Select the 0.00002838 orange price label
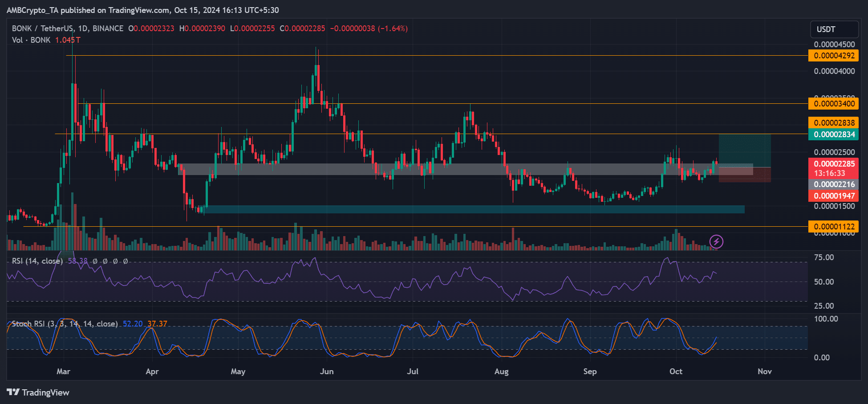This screenshot has width=868, height=404. (x=833, y=123)
